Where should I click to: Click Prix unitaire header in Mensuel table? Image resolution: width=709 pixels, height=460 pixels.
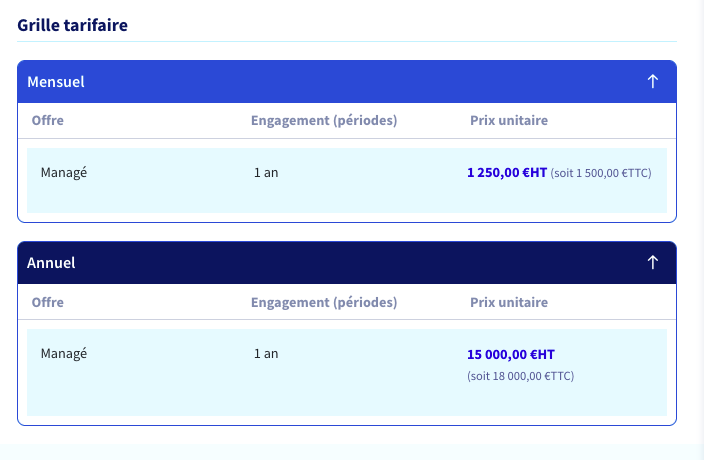pyautogui.click(x=509, y=120)
